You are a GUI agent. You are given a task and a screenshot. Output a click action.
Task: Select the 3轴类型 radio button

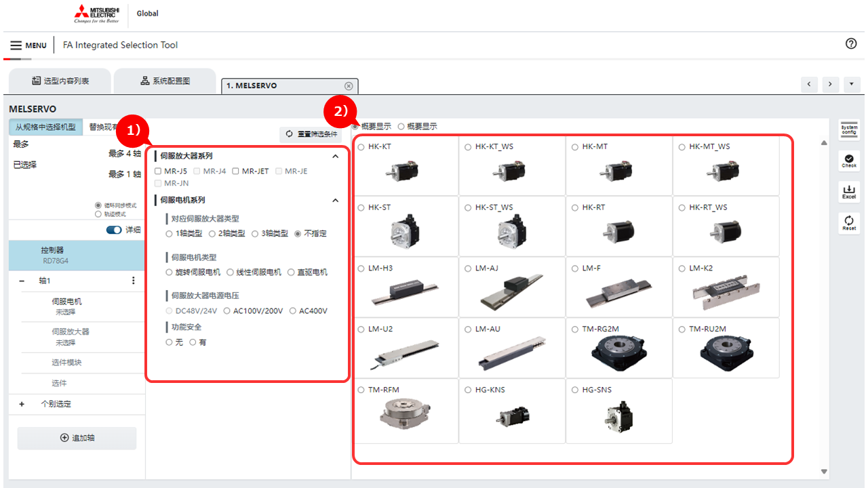[255, 234]
